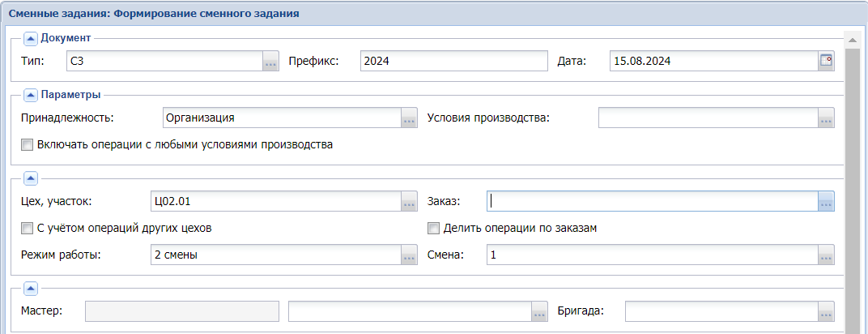The width and height of the screenshot is (868, 334).
Task: Click ellipsis button for Смена field
Action: (x=826, y=255)
